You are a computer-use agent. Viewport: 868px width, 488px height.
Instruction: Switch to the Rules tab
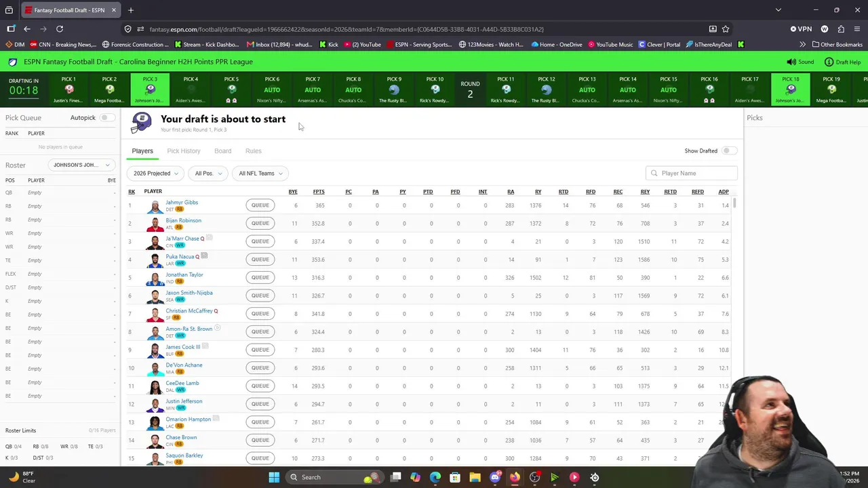coord(254,151)
